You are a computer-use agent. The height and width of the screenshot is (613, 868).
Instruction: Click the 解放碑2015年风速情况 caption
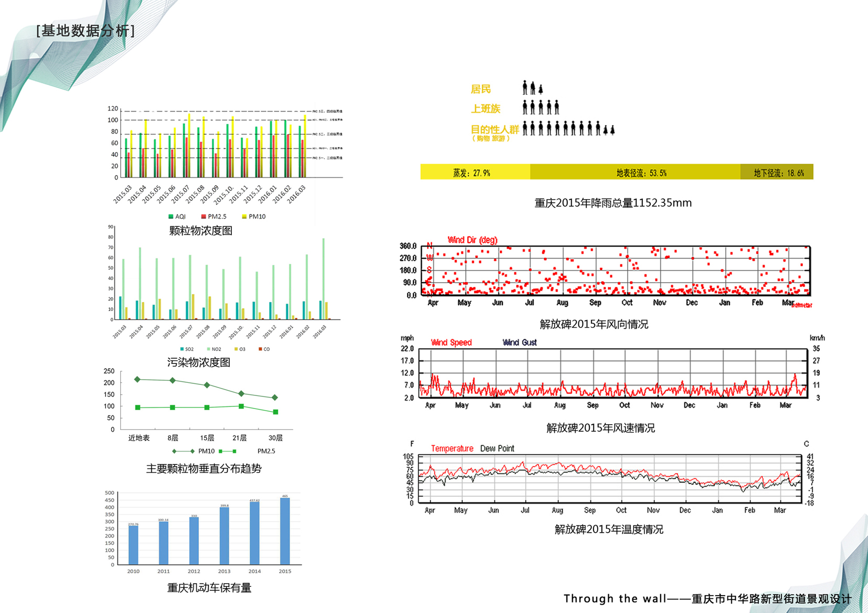pyautogui.click(x=601, y=428)
